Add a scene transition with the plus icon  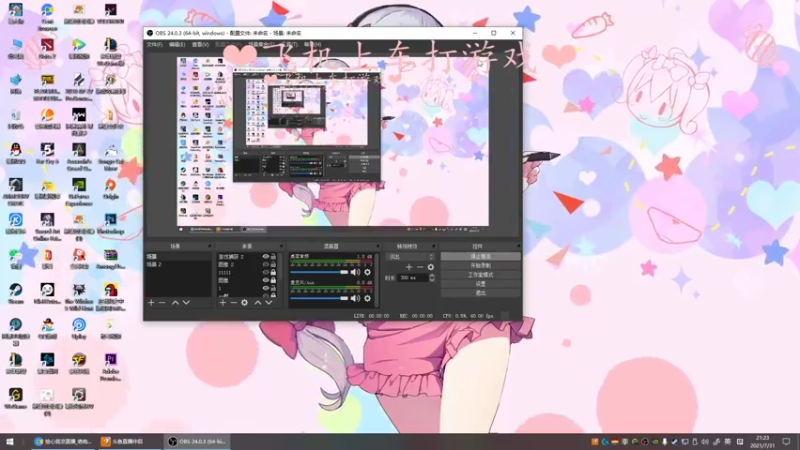(x=409, y=267)
